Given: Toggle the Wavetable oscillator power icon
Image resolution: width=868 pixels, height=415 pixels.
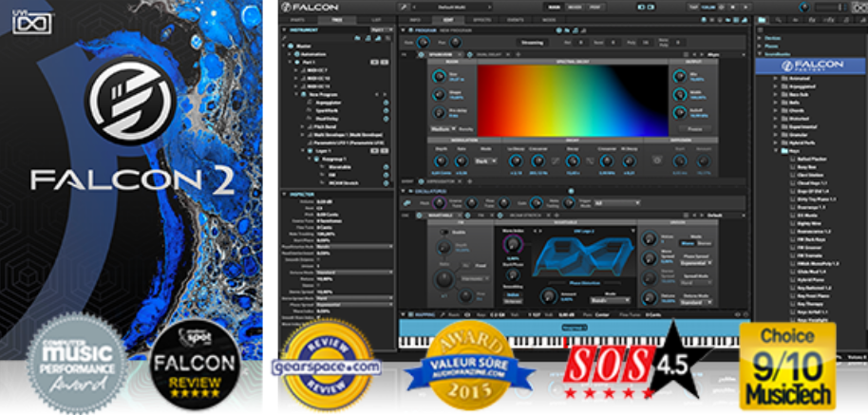Looking at the screenshot, I should pyautogui.click(x=420, y=216).
